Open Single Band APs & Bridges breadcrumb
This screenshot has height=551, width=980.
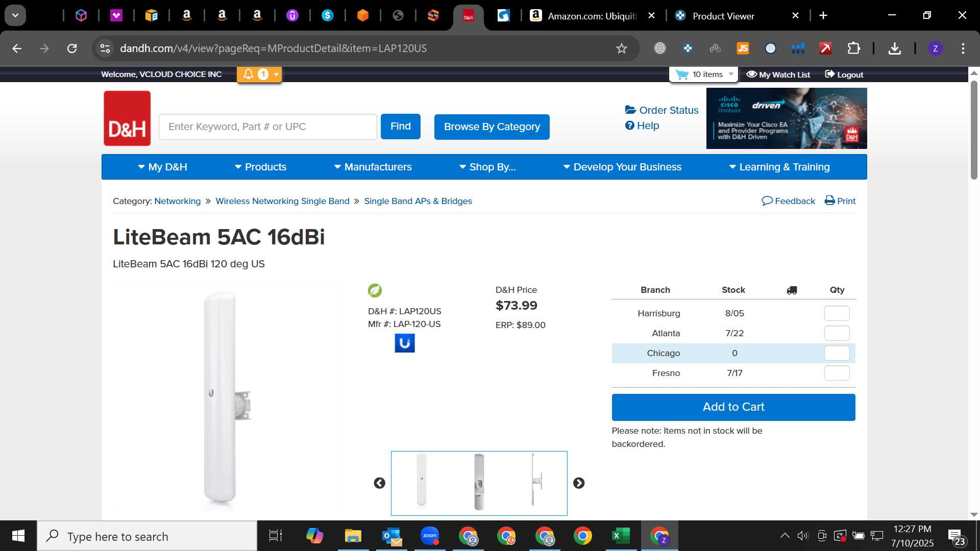pyautogui.click(x=418, y=201)
